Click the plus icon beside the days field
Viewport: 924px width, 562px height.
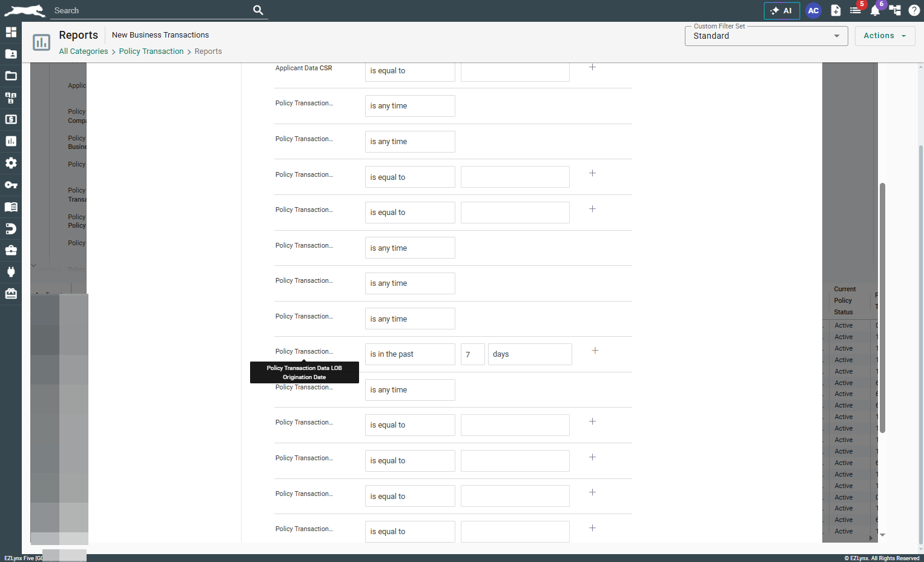(595, 351)
